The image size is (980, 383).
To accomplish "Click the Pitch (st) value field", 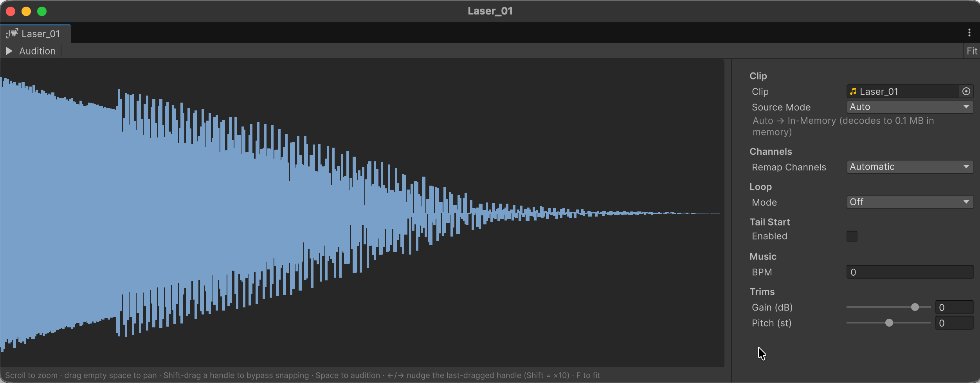I will pyautogui.click(x=954, y=323).
